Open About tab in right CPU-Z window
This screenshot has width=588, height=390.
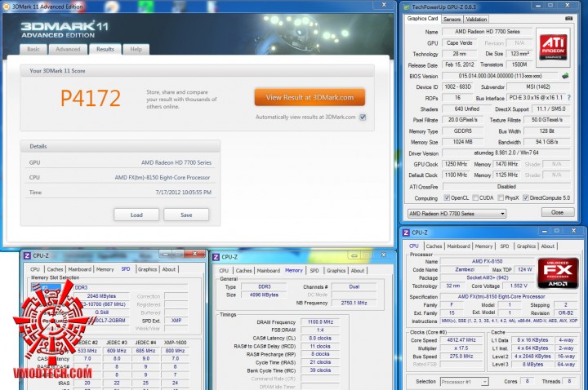(x=547, y=246)
